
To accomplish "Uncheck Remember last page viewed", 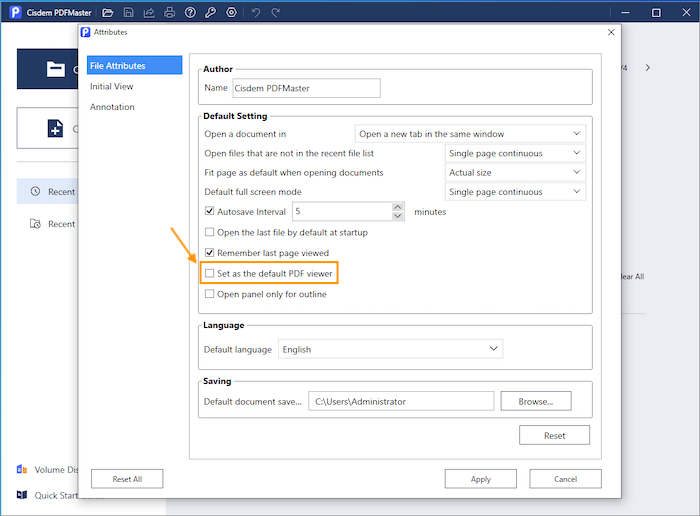I will [x=209, y=253].
